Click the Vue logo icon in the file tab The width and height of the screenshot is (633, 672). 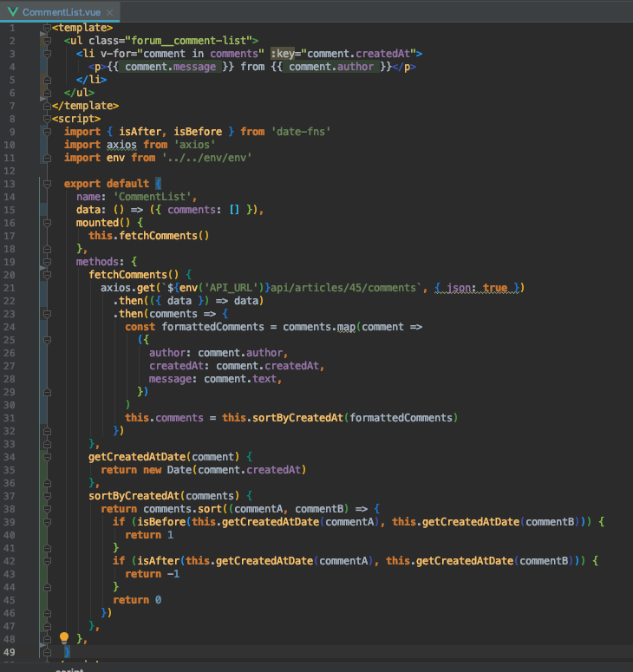click(x=12, y=10)
